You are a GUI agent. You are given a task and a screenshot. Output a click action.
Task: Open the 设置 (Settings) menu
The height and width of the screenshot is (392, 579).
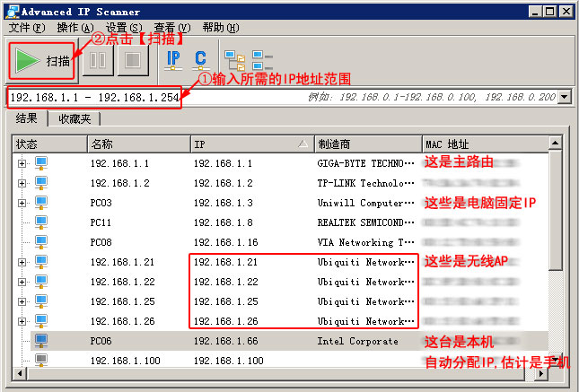tap(117, 28)
